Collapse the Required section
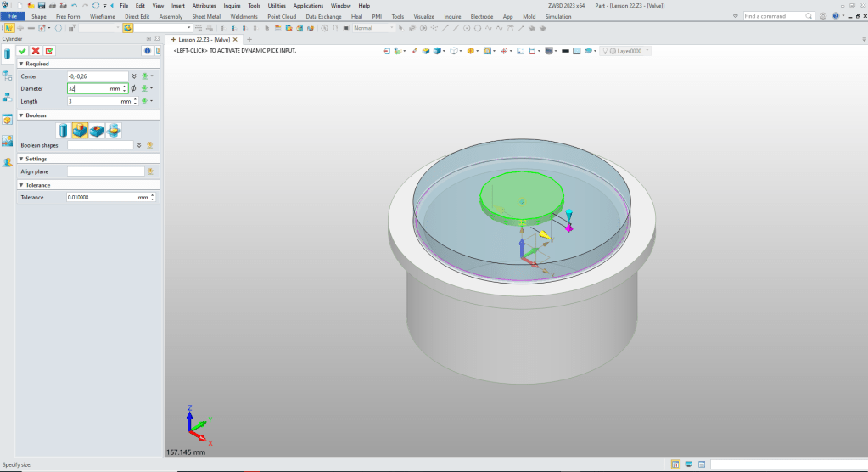 (21, 64)
